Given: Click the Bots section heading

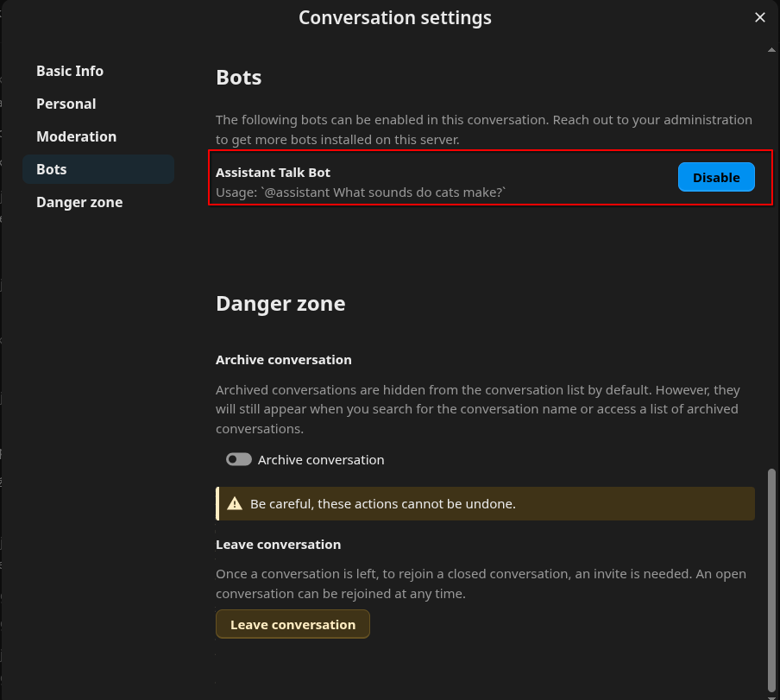Looking at the screenshot, I should click(239, 78).
